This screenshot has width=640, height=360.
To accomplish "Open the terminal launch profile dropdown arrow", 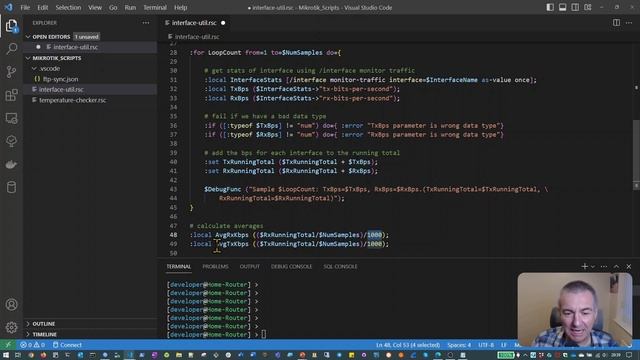I will (x=593, y=267).
